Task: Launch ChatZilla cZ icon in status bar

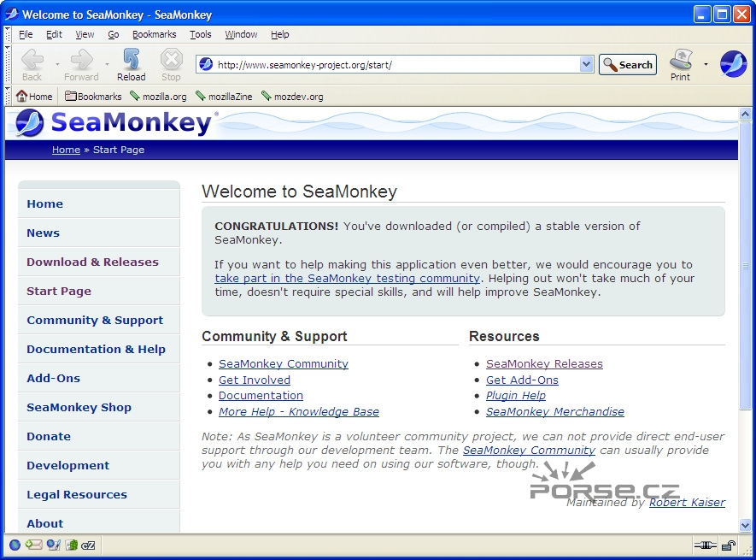Action: coord(88,545)
